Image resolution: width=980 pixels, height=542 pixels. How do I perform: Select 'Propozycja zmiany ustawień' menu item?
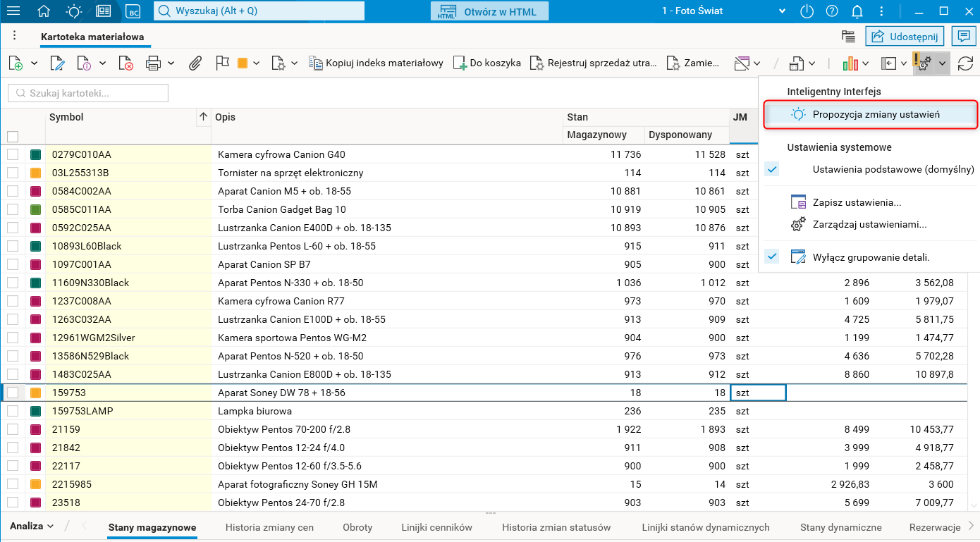tap(876, 114)
